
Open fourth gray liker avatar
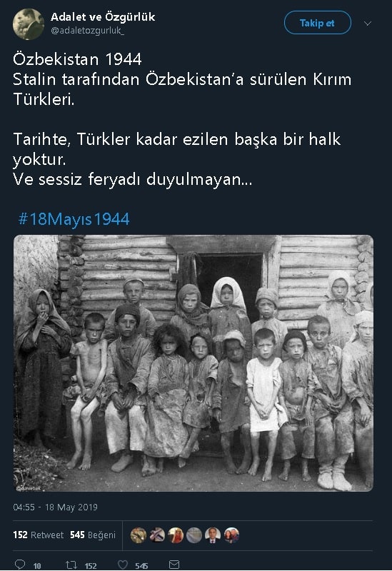pos(194,535)
